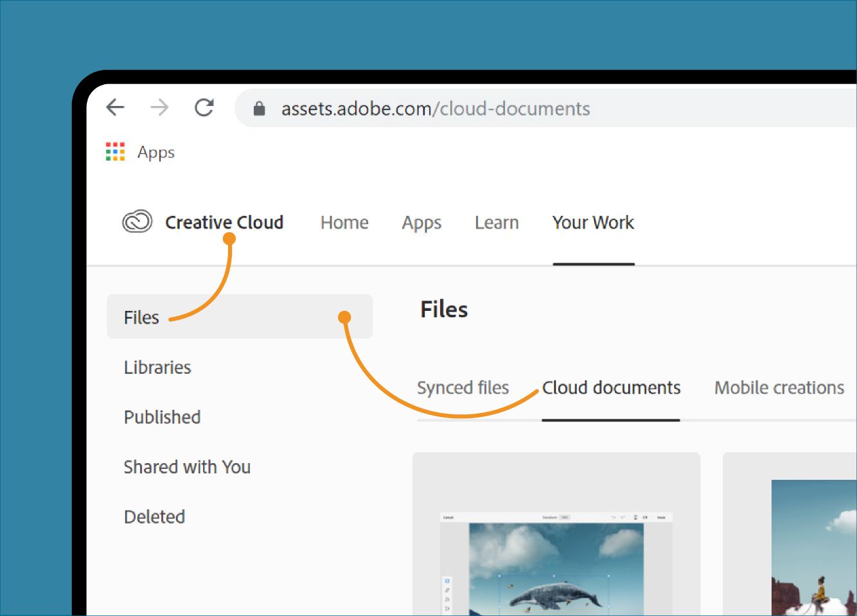Select Files in the sidebar
This screenshot has width=857, height=616.
click(141, 317)
